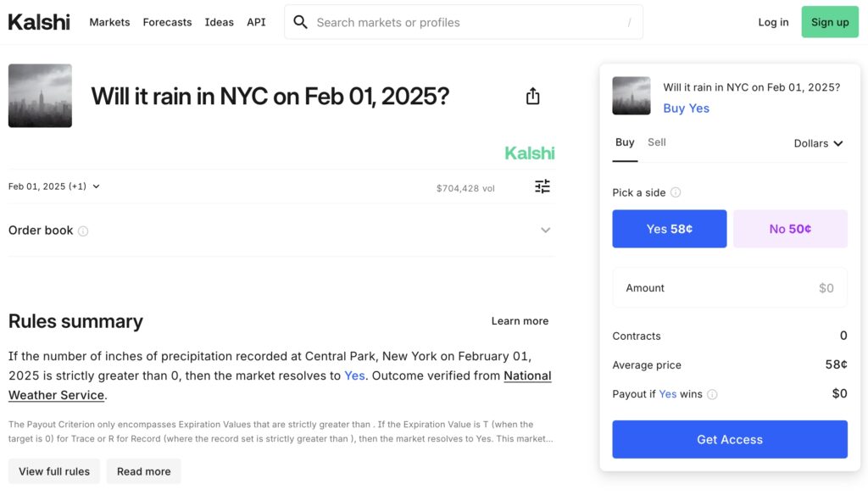Select the Yes 58¢ side

tap(670, 229)
